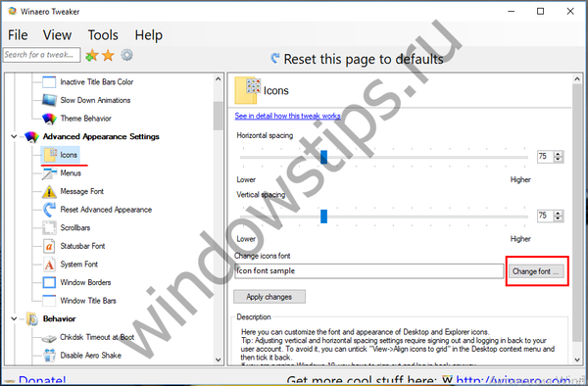Click the Scrollbars icon
Viewport: 588px width, 386px height.
pyautogui.click(x=49, y=228)
